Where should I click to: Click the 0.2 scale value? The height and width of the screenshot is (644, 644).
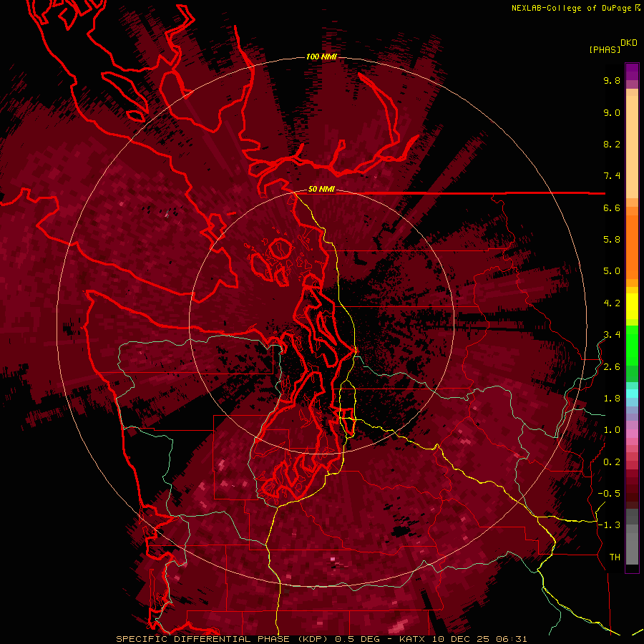[x=612, y=462]
